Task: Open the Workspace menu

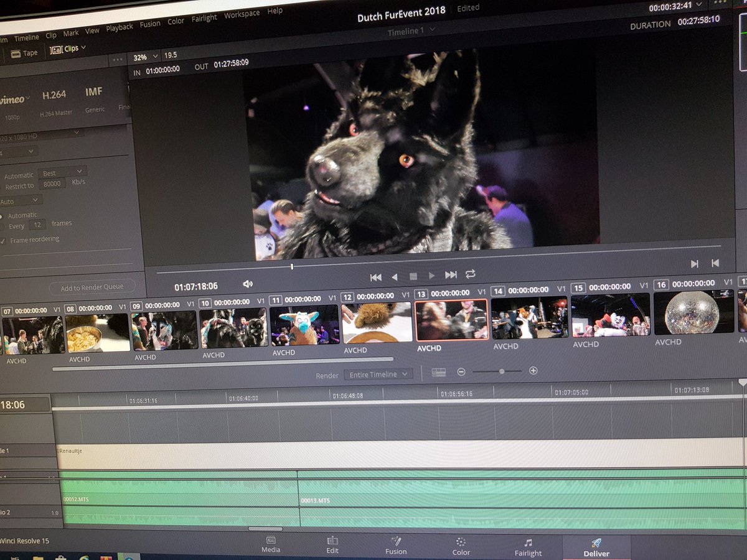Action: pos(242,15)
